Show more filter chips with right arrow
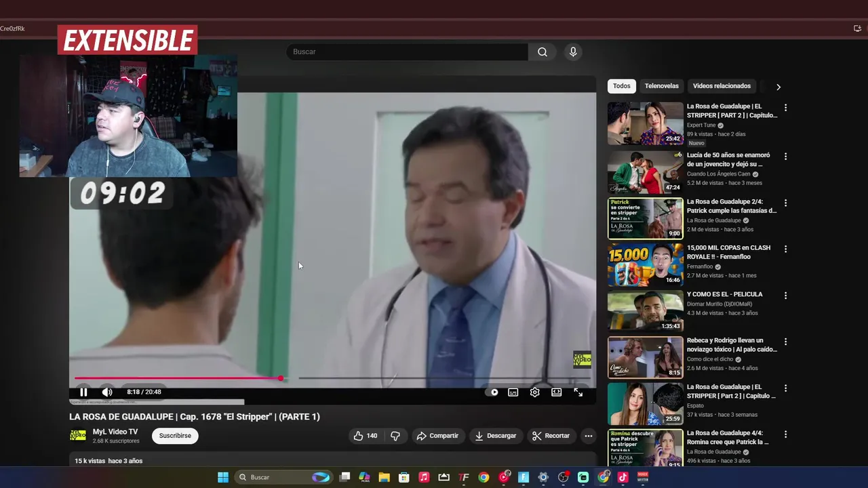The image size is (868, 488). [778, 87]
